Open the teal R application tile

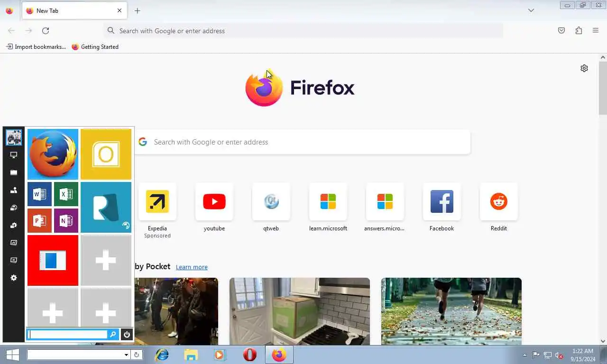106,207
